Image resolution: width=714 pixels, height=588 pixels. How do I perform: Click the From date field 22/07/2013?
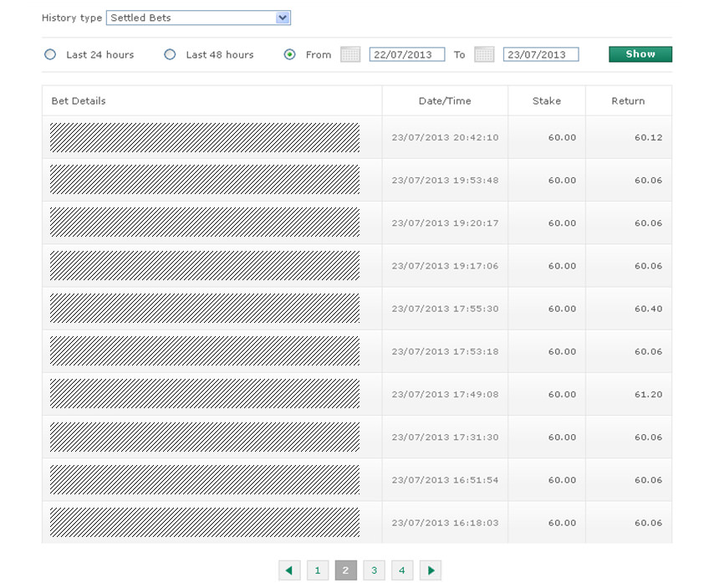tap(406, 54)
